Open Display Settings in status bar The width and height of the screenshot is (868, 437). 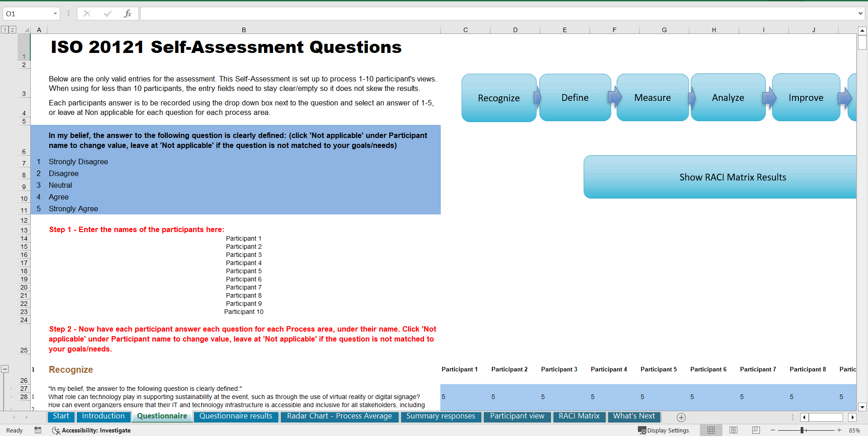pos(663,430)
